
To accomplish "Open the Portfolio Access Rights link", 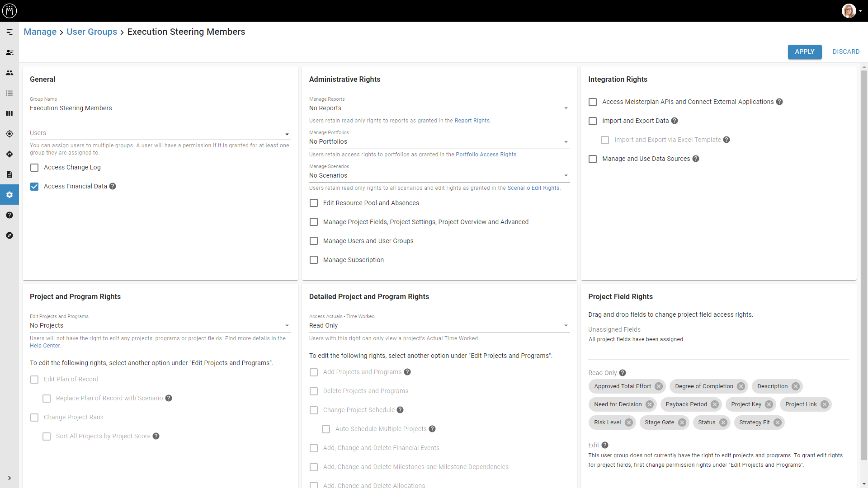I will point(486,155).
